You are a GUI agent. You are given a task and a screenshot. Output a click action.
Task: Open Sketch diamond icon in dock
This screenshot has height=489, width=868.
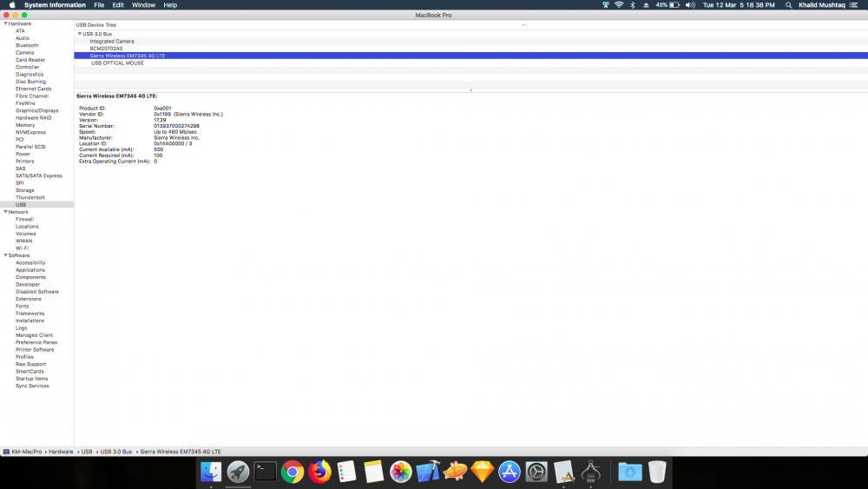tap(482, 472)
